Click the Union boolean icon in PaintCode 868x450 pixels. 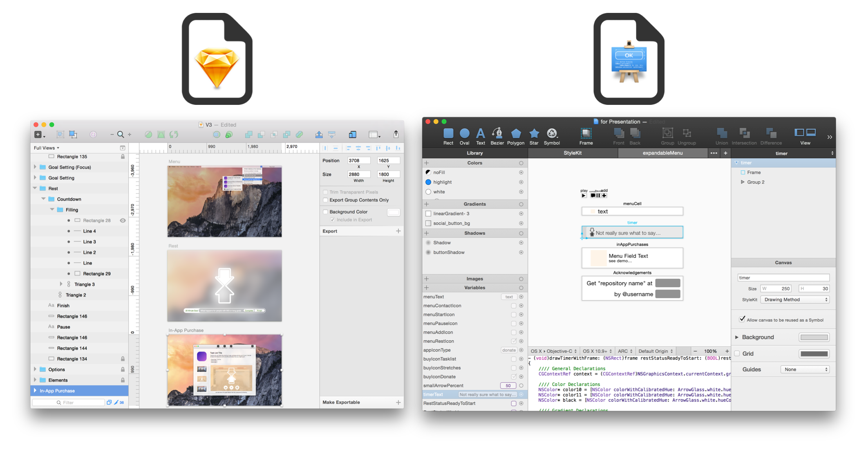pos(722,137)
